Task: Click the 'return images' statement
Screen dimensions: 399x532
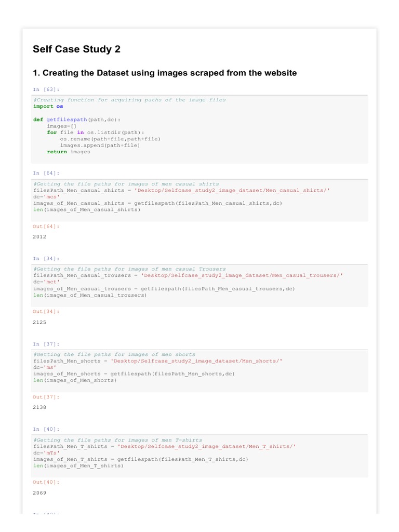Action: coord(69,152)
